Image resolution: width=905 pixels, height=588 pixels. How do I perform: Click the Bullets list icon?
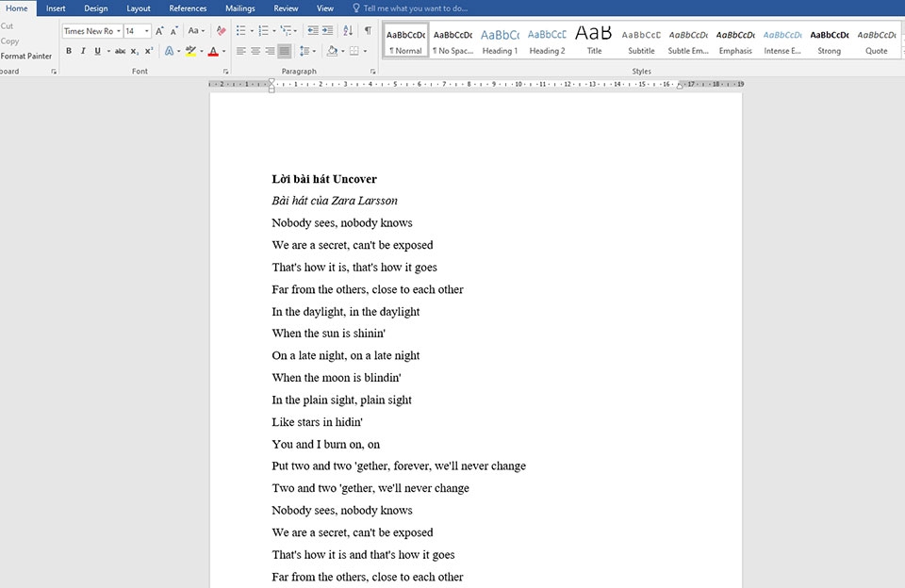click(x=241, y=30)
